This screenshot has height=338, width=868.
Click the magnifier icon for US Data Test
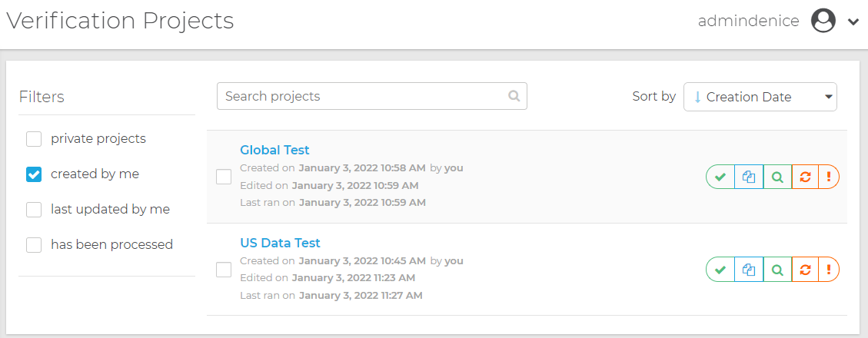coord(777,270)
